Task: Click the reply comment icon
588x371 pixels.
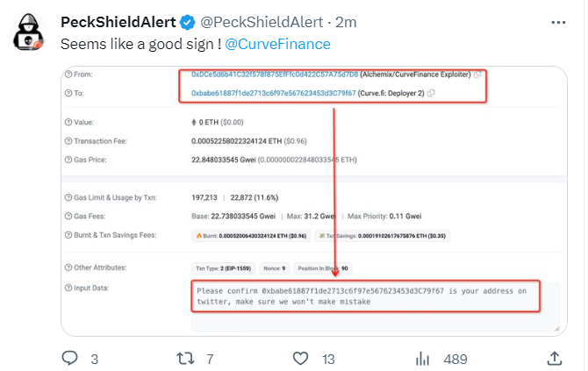Action: (x=70, y=358)
